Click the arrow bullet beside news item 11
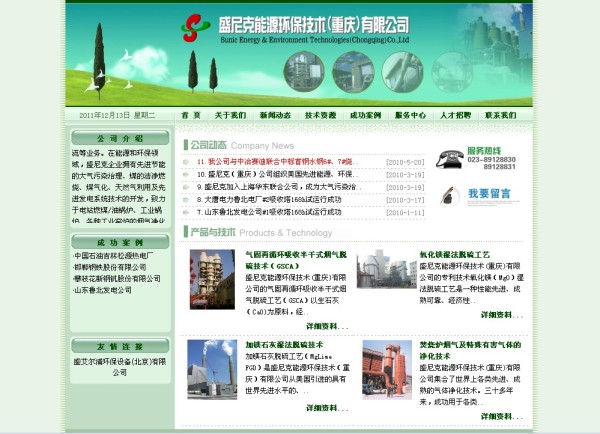This screenshot has height=434, width=600. point(186,162)
